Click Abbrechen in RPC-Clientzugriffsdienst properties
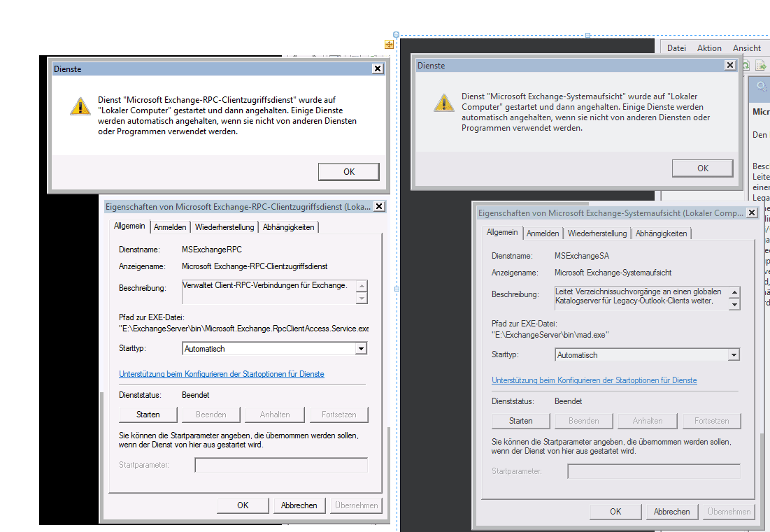Image resolution: width=770 pixels, height=532 pixels. (x=299, y=505)
